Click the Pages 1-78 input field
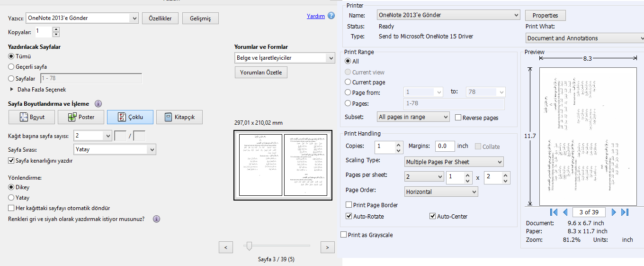The image size is (644, 266). [454, 104]
